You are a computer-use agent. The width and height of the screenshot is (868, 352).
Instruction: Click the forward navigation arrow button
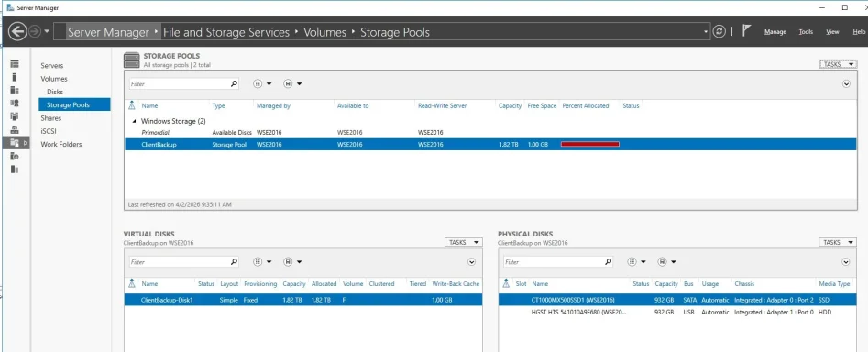[35, 31]
